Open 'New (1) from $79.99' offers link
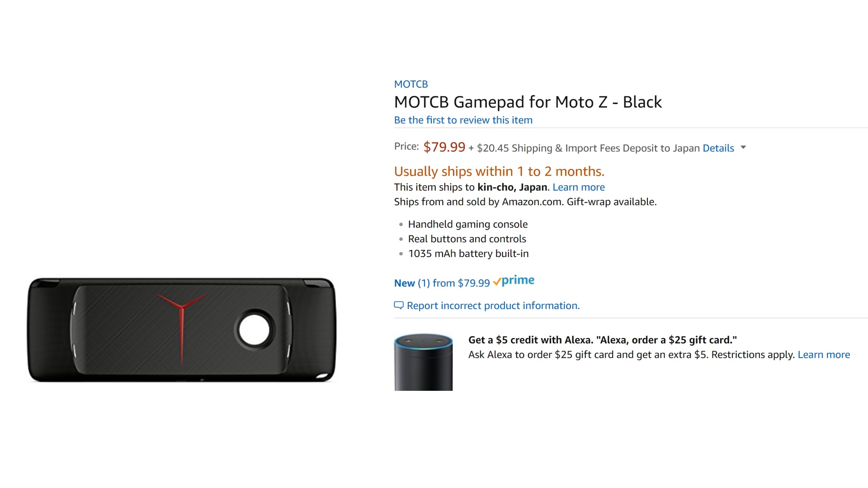Screen dimensions: 868x488 coord(442,283)
